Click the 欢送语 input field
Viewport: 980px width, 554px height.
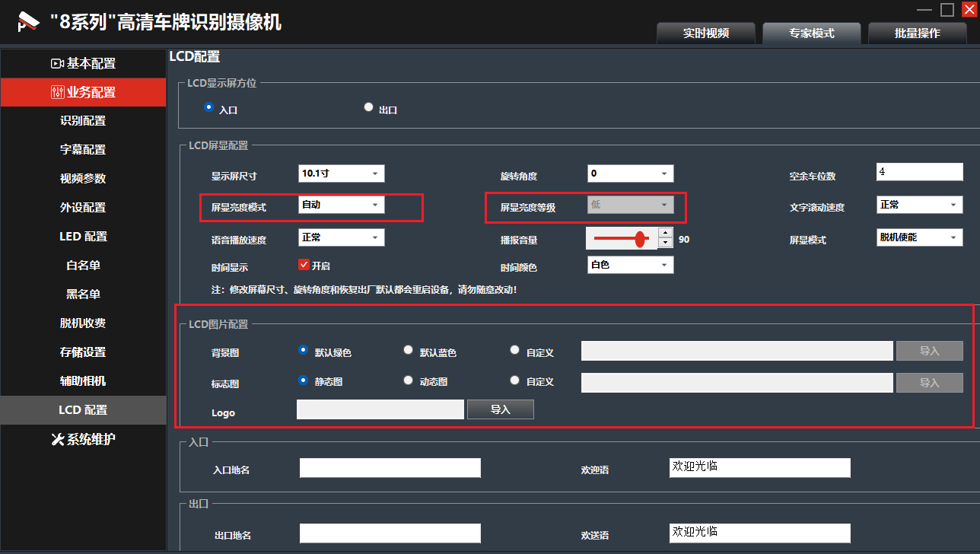759,533
